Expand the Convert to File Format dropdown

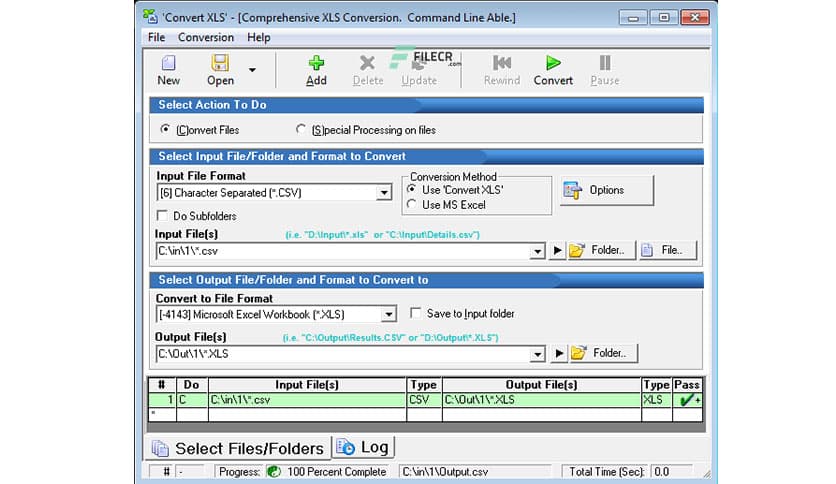click(x=389, y=314)
